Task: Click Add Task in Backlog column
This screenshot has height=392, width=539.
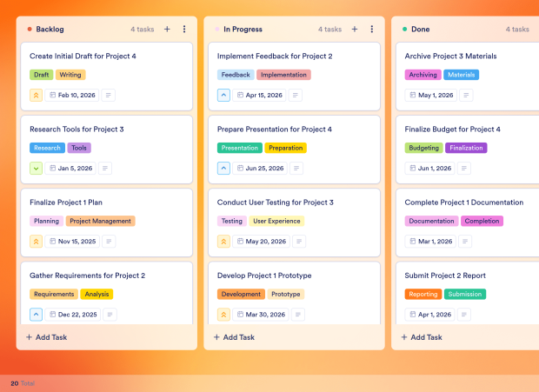Action: point(47,337)
